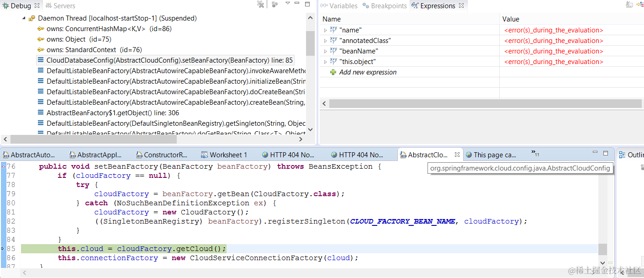Viewport: 644px width, 278px height.
Task: Click error value of "this.object" row
Action: tap(554, 62)
